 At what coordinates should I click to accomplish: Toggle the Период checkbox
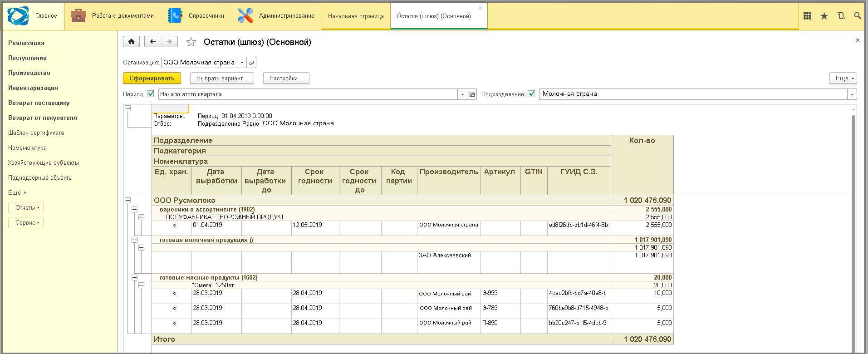151,94
